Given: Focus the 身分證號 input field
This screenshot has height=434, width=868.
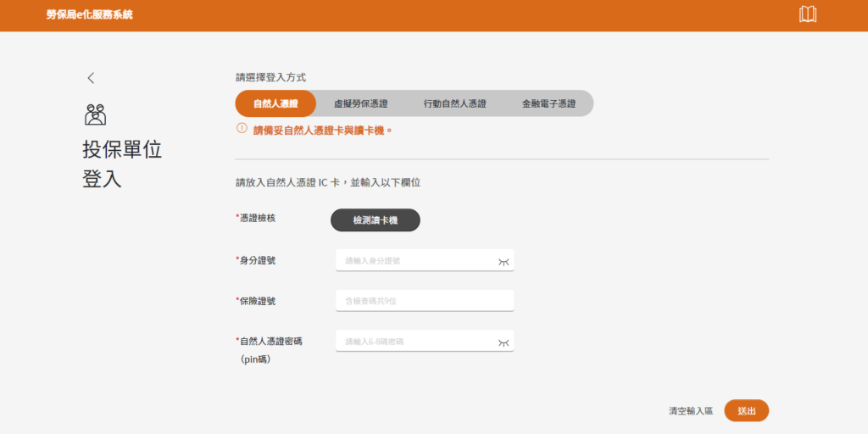Looking at the screenshot, I should click(x=415, y=260).
